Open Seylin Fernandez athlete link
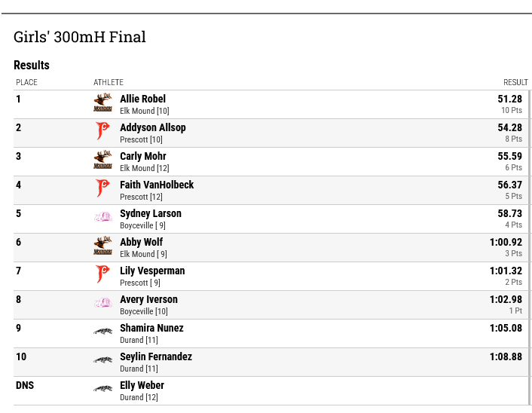Screen dimensions: 532x413 pyautogui.click(x=156, y=356)
